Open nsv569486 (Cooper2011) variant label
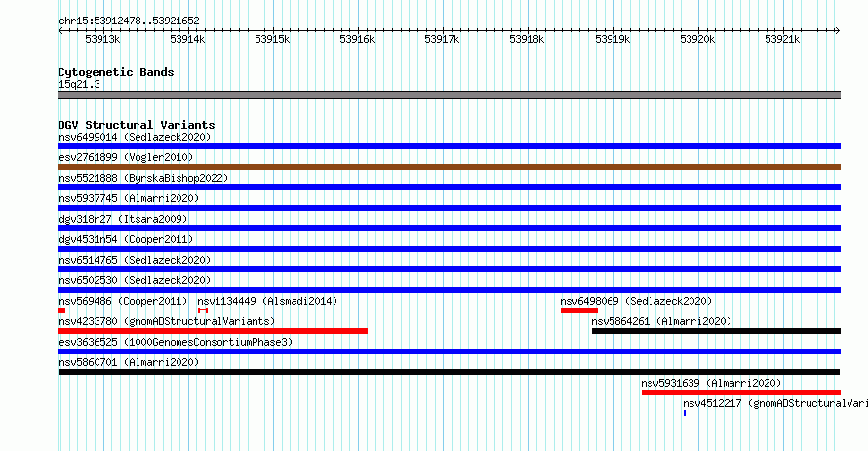Viewport: 868px width, 451px height. click(x=123, y=301)
